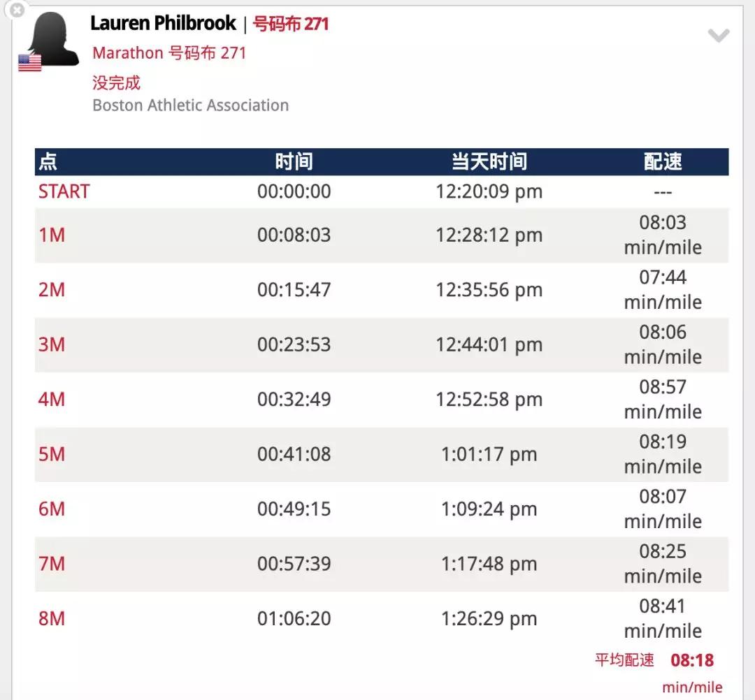The image size is (755, 700).
Task: Collapse the card using the chevron arrow
Action: pos(719,36)
